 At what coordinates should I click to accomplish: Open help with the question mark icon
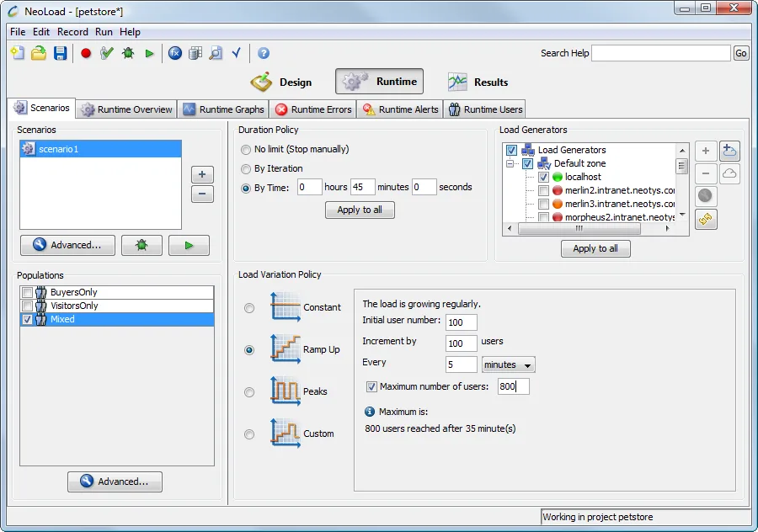[x=264, y=53]
